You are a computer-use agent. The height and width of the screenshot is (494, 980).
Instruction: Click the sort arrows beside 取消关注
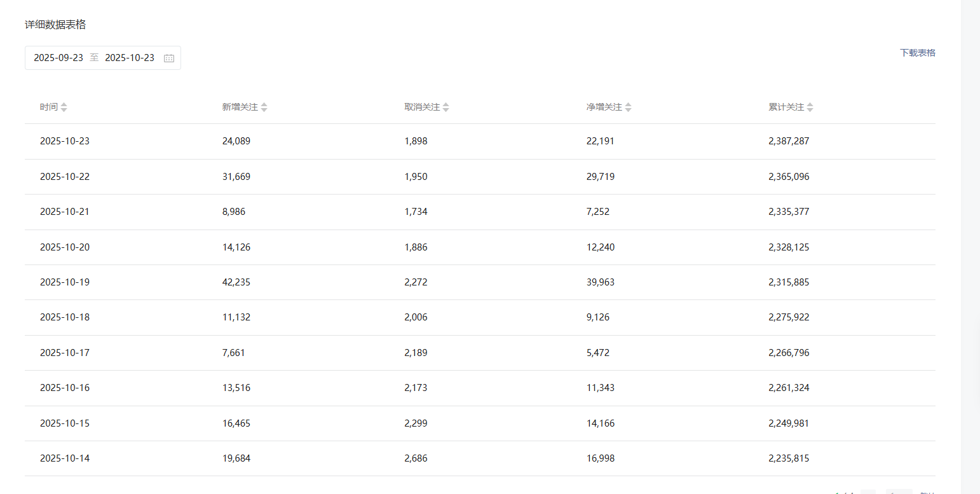click(x=446, y=107)
